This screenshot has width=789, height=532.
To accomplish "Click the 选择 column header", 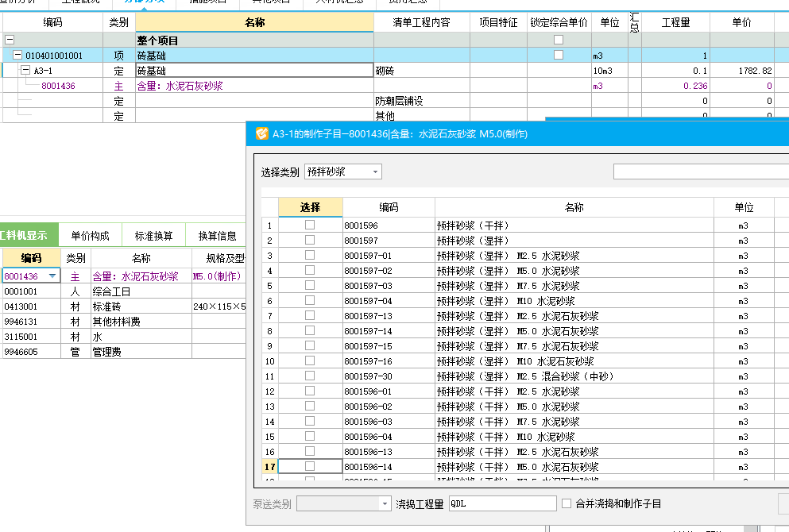I will pyautogui.click(x=310, y=207).
